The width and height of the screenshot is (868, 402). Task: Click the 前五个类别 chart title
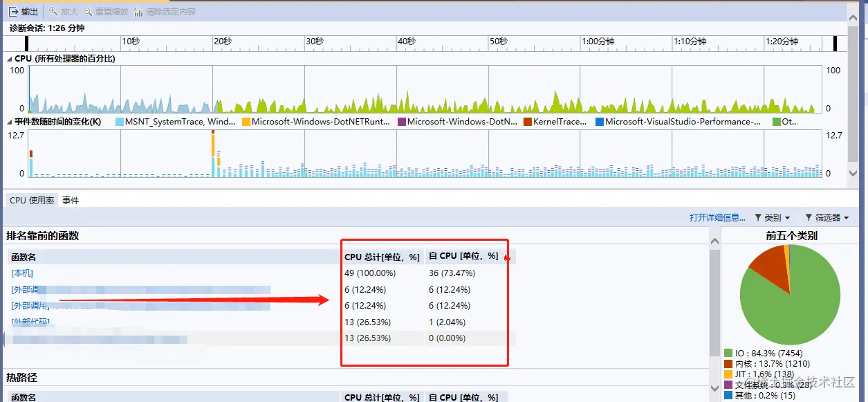coord(791,236)
